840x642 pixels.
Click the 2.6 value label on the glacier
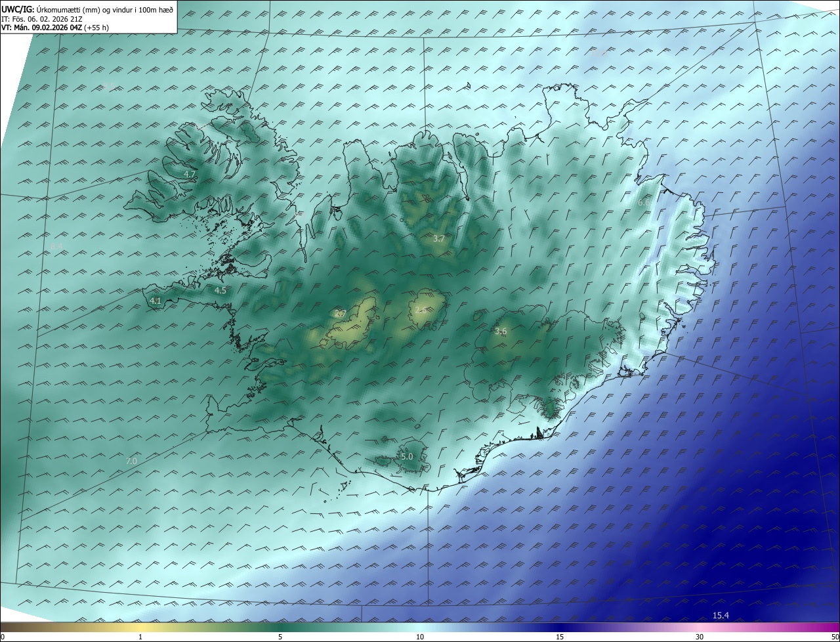[x=421, y=310]
